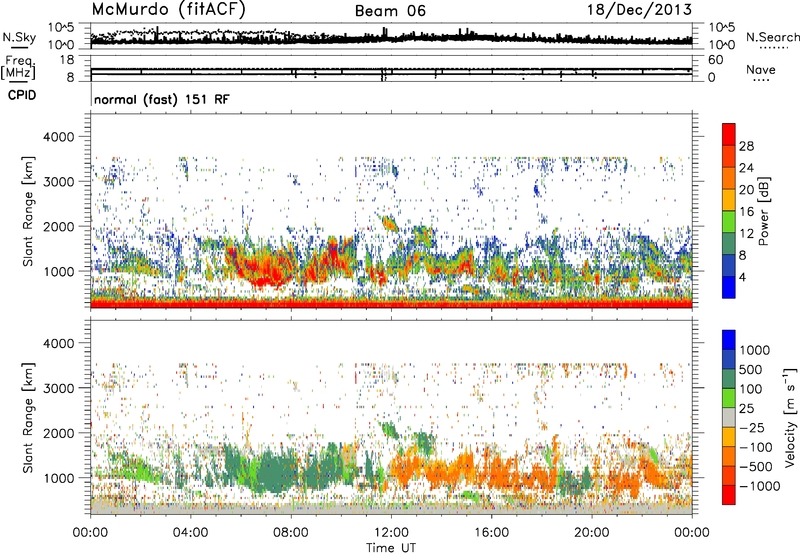Click the 16:00 time tick label
The image size is (800, 554).
[x=491, y=533]
